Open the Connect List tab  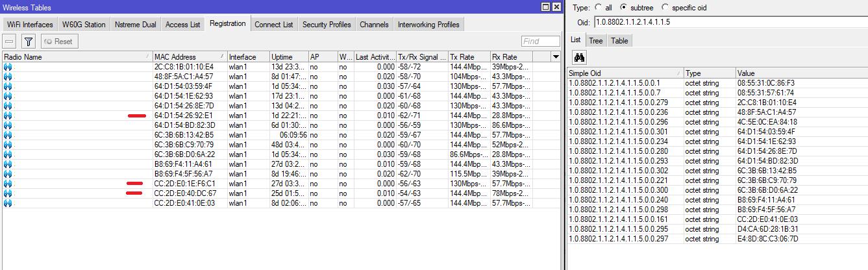click(x=274, y=25)
